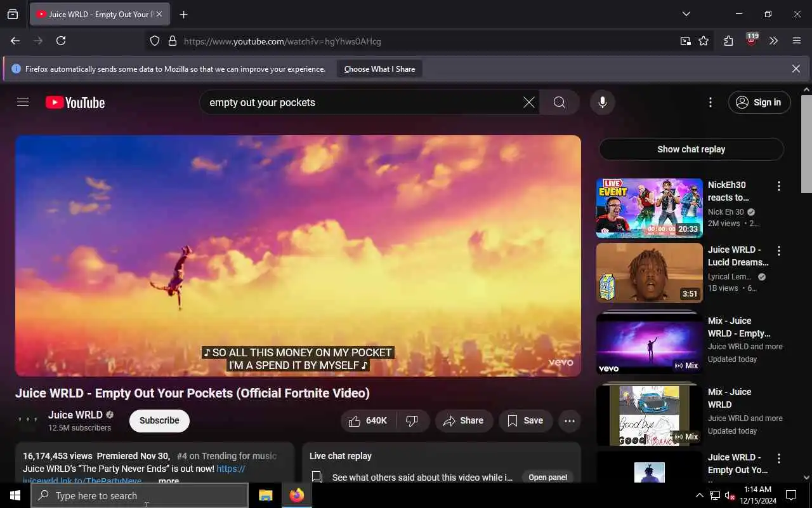Reload the current page
The height and width of the screenshot is (508, 812).
pos(61,41)
